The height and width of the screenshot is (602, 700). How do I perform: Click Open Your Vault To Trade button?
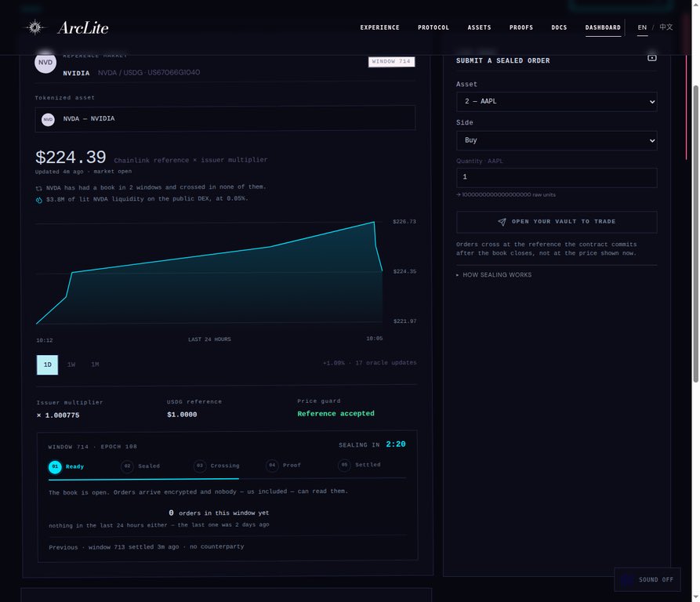coord(557,222)
